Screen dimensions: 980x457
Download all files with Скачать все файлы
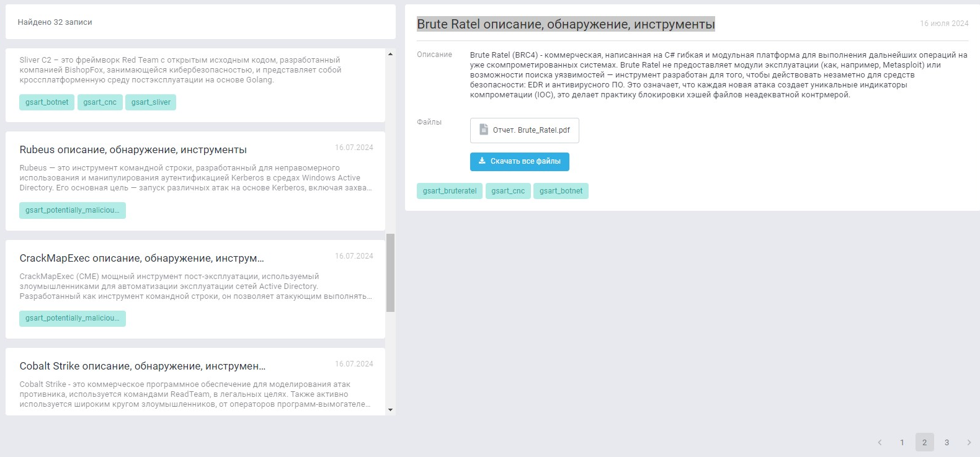(x=520, y=161)
